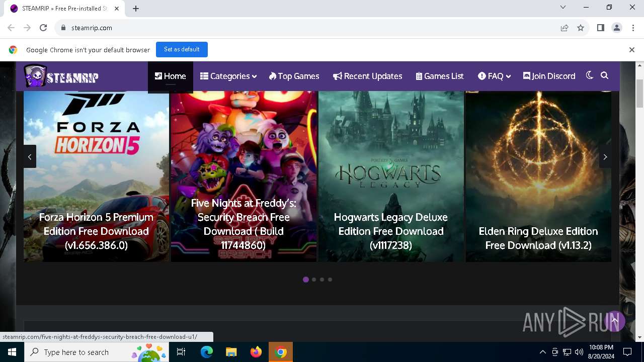Set Chrome as default browser
Image resolution: width=644 pixels, height=362 pixels.
tap(182, 49)
